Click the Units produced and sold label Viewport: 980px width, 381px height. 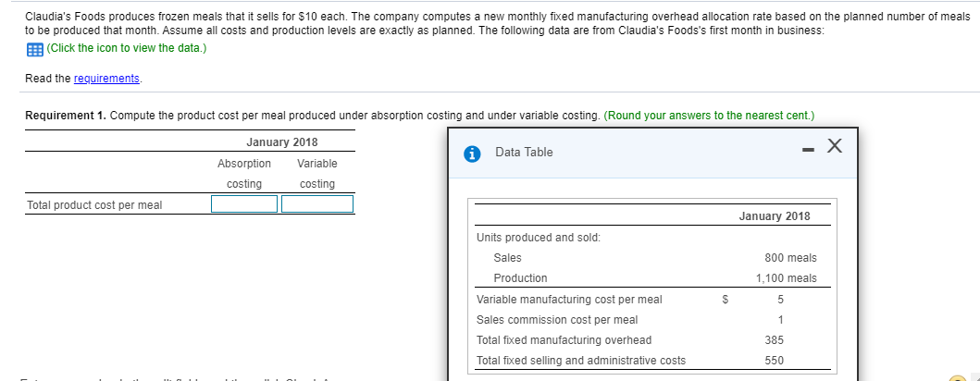[x=538, y=238]
